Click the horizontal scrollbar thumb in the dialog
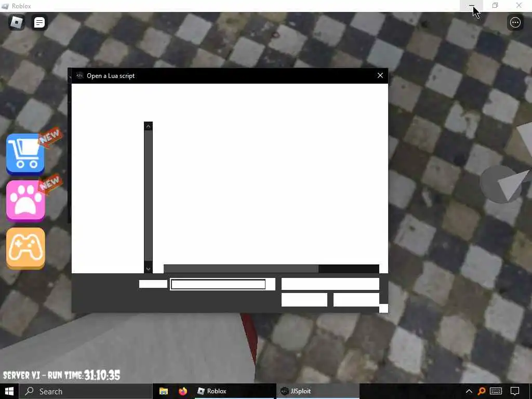 click(241, 269)
